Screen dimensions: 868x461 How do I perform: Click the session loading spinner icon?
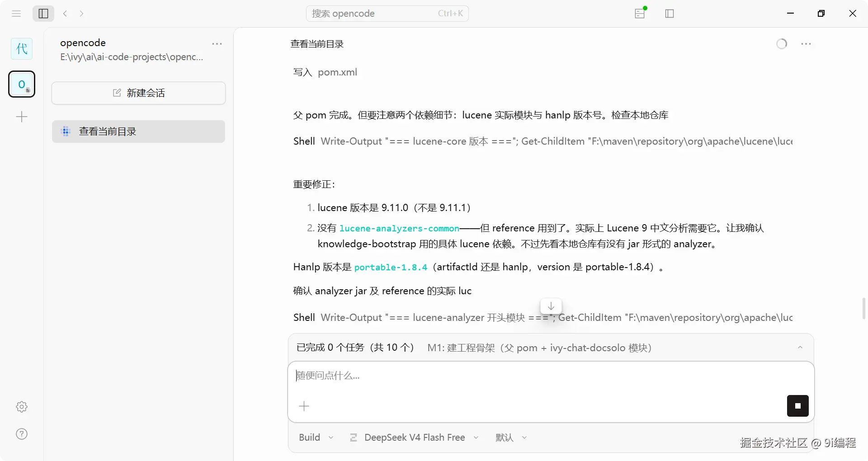point(782,44)
